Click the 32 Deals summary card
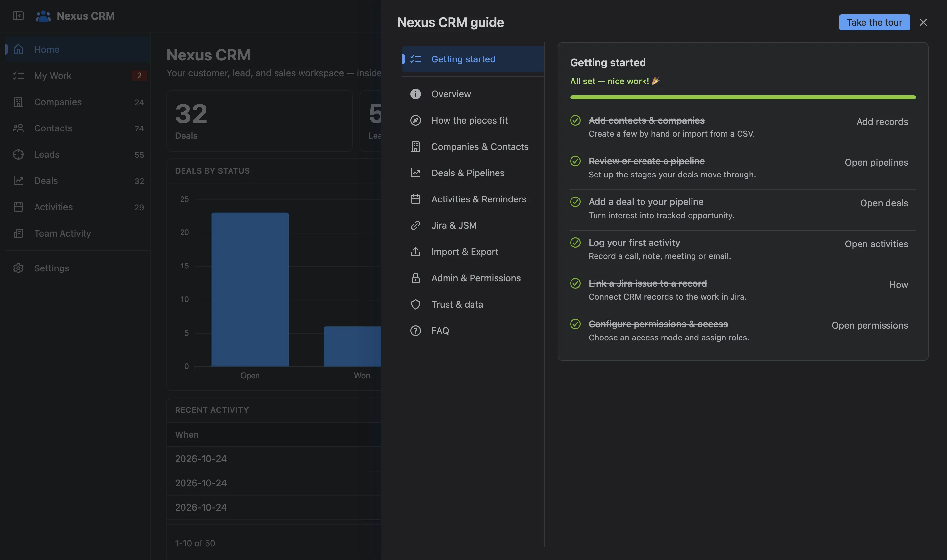 (260, 121)
